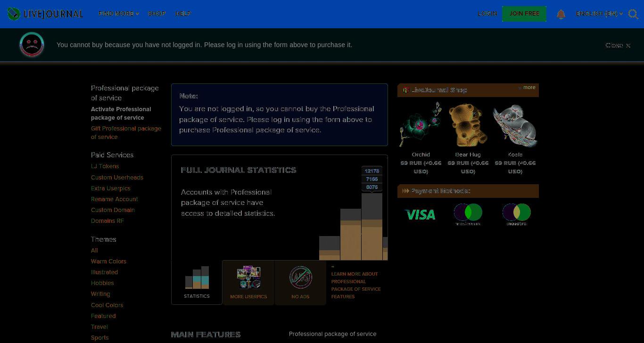Select the Warm Colors theme category
This screenshot has height=343, width=644.
tap(108, 261)
